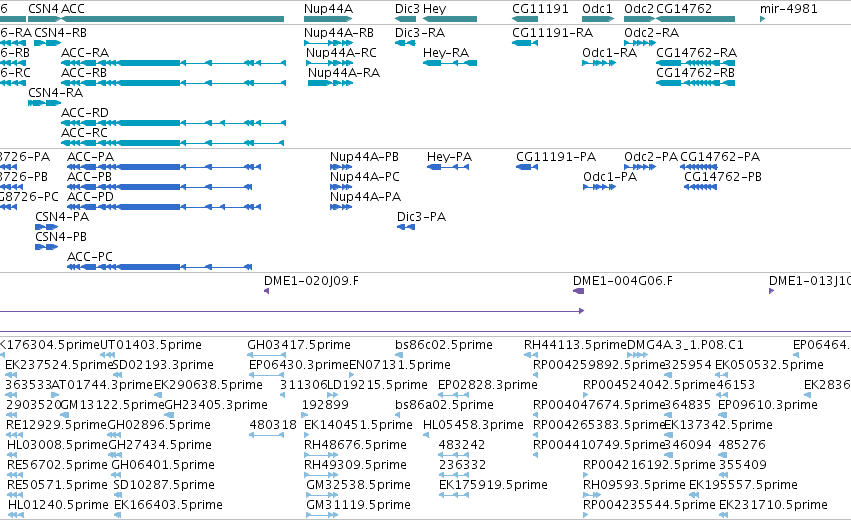Select the EP02828.3prime EST label

coord(488,385)
